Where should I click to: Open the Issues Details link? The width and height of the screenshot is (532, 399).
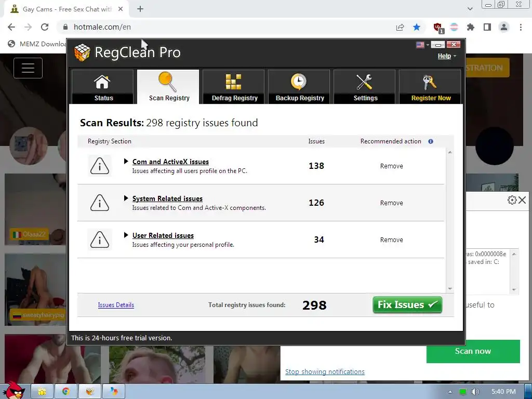click(116, 304)
